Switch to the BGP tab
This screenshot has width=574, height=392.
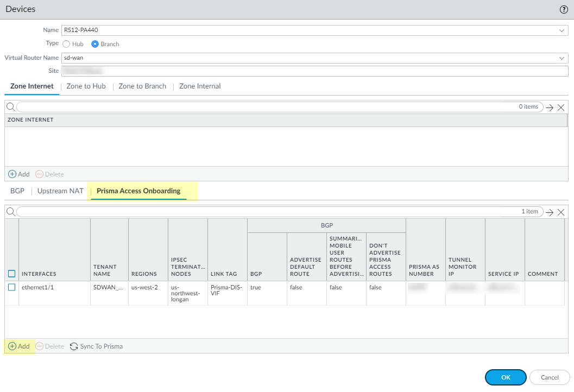pyautogui.click(x=17, y=191)
